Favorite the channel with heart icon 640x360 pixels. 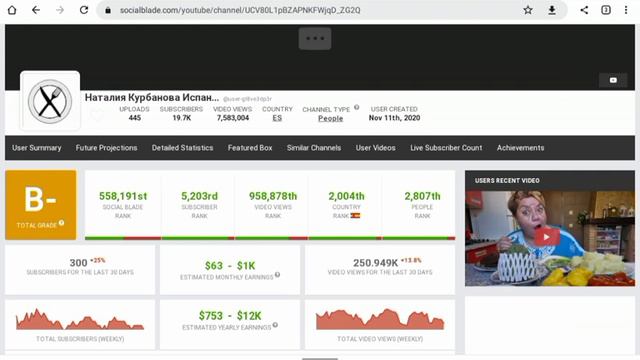(97, 115)
